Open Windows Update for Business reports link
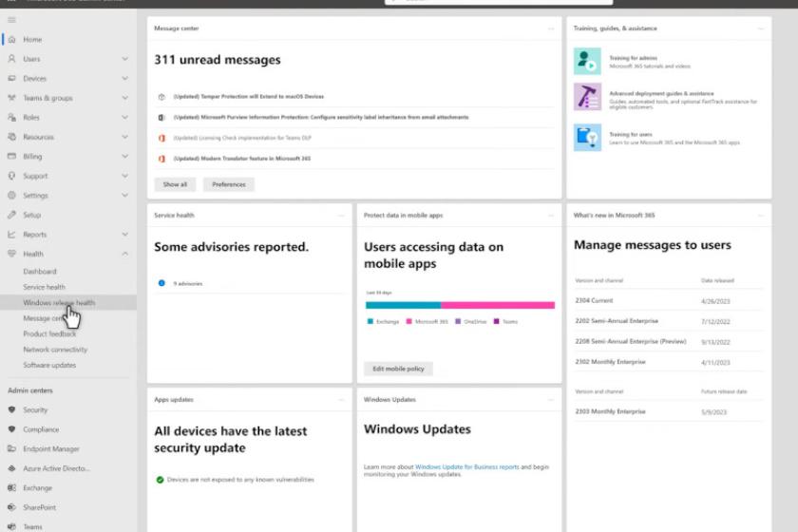This screenshot has height=532, width=798. point(466,466)
